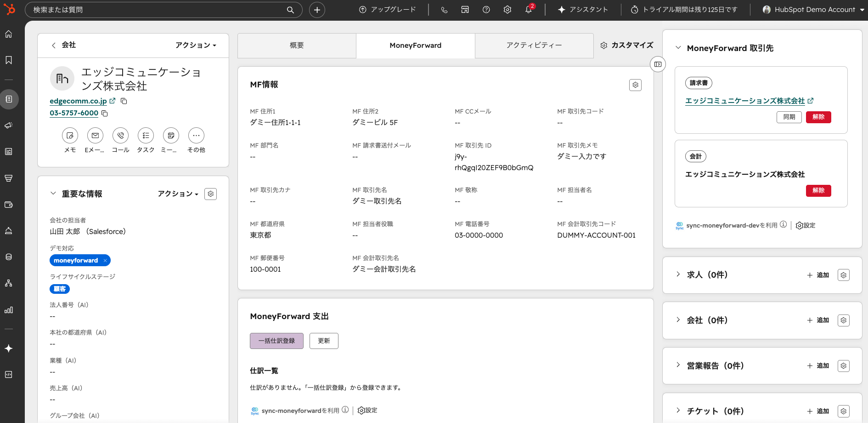Open the bookmarks icon in sidebar
This screenshot has height=423, width=868.
tap(9, 60)
